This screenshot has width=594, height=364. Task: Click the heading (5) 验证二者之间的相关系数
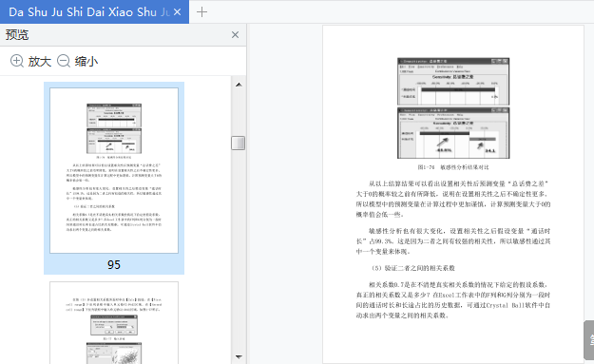coord(412,268)
